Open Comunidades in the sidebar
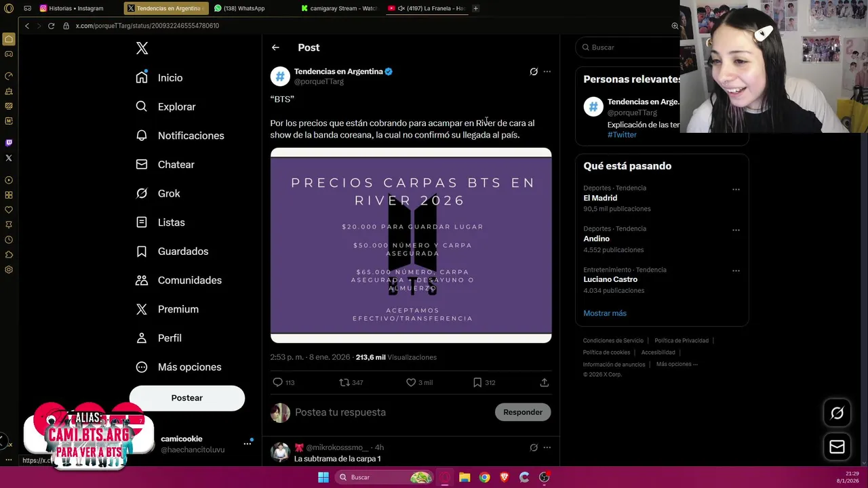 point(179,280)
